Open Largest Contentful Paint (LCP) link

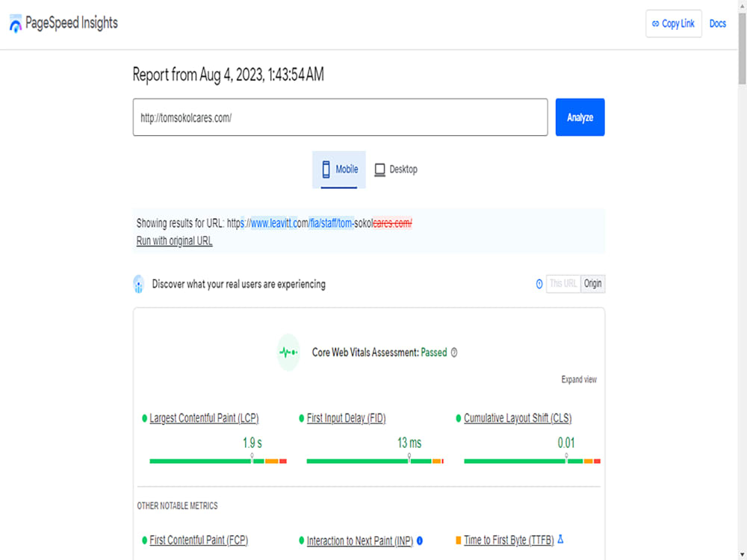pyautogui.click(x=204, y=418)
